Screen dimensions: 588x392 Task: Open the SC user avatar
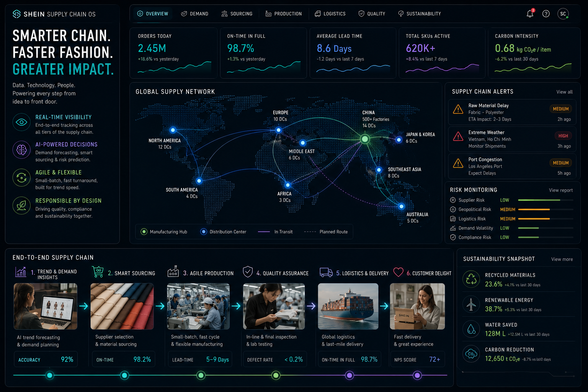(563, 14)
